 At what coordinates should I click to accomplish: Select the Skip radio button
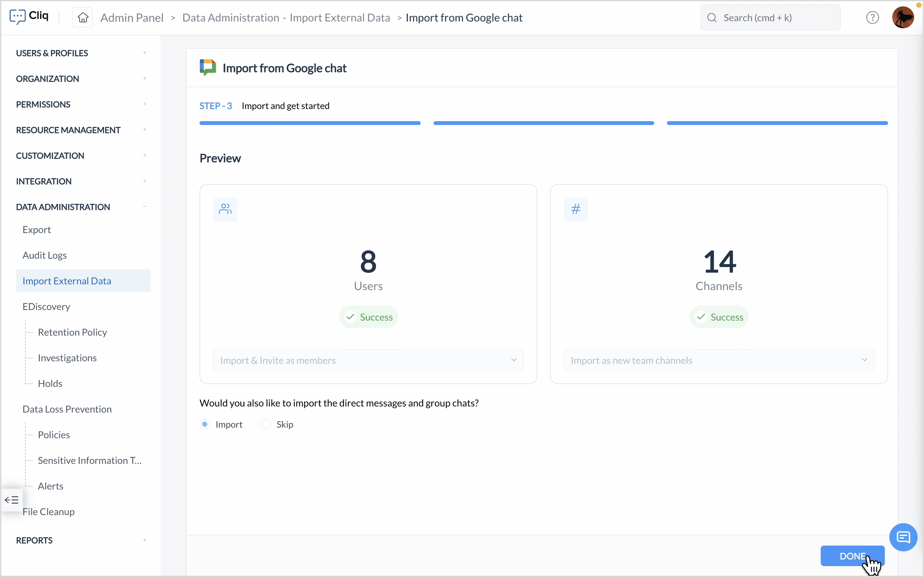(x=266, y=424)
